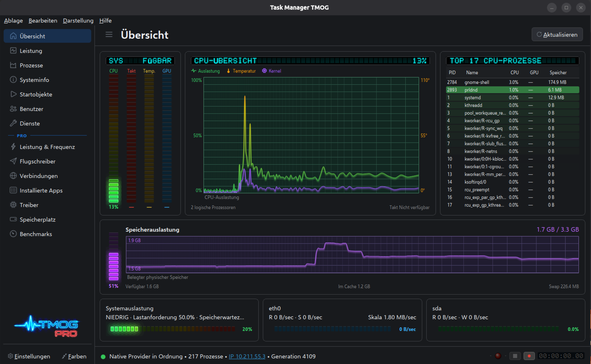Select the kthreadd process row
Screen dimensions: 591x364
tap(512, 105)
